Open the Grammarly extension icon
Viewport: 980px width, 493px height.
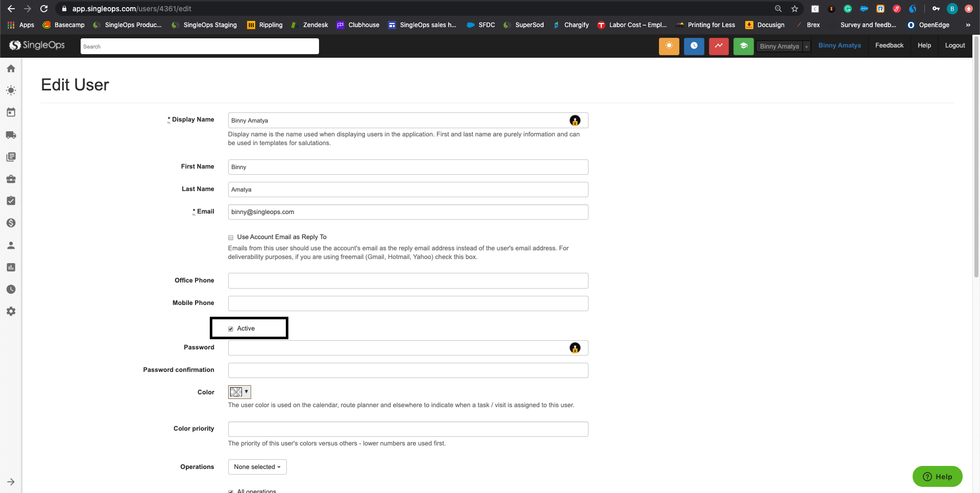point(848,9)
